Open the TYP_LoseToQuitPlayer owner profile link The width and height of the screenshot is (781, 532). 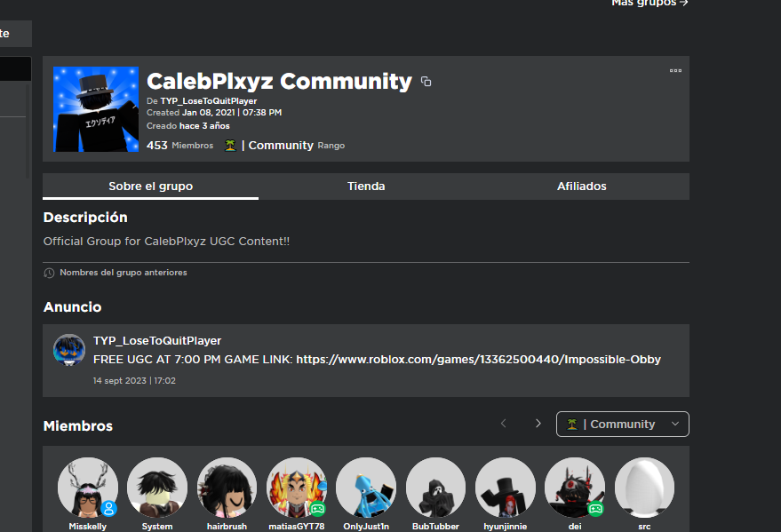click(x=208, y=100)
